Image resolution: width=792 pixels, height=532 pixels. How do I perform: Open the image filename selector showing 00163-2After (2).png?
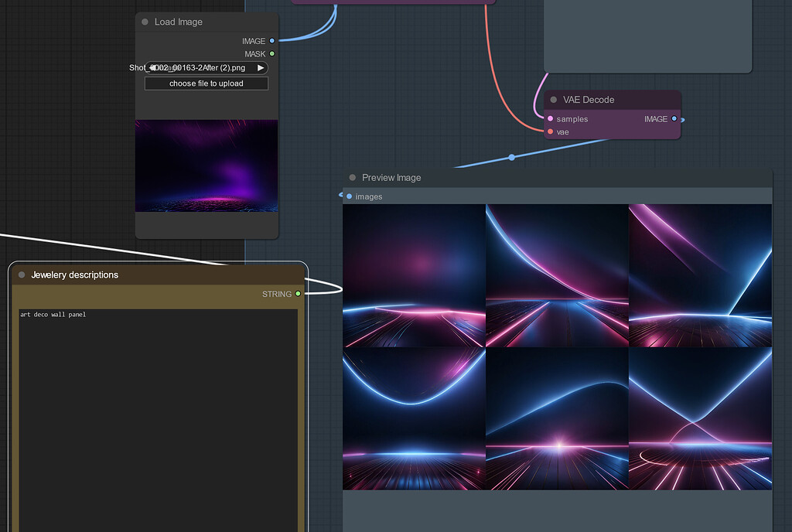tap(206, 67)
